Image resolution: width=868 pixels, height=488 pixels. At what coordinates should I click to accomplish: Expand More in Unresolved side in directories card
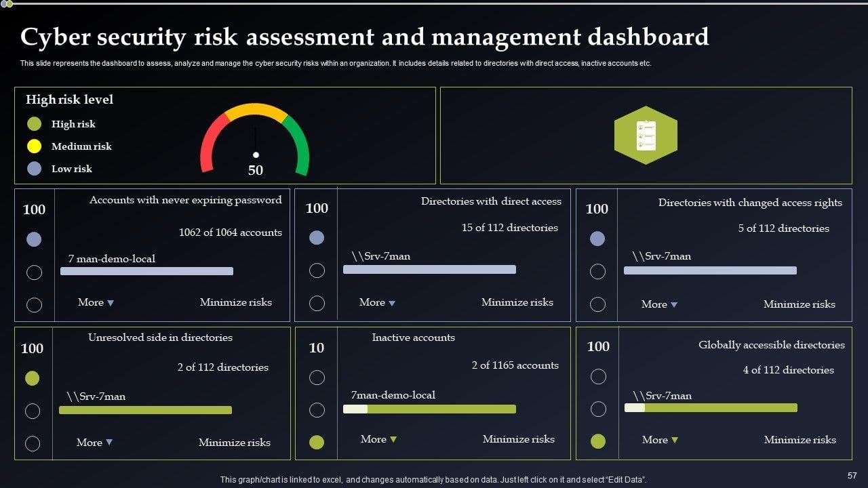coord(94,442)
